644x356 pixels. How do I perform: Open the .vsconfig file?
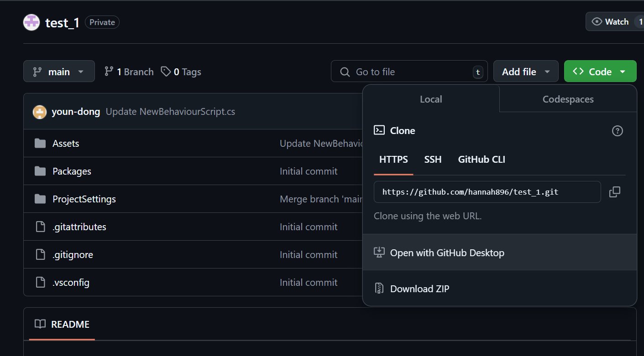coord(71,283)
